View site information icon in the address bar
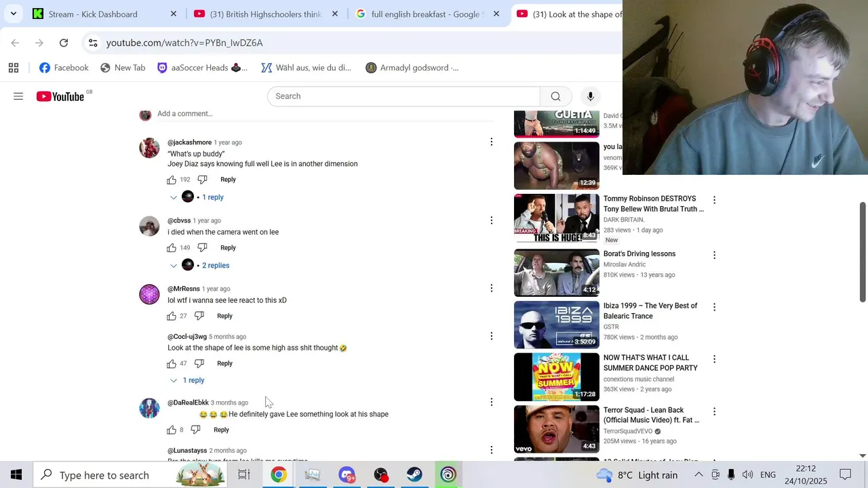 pos(93,43)
